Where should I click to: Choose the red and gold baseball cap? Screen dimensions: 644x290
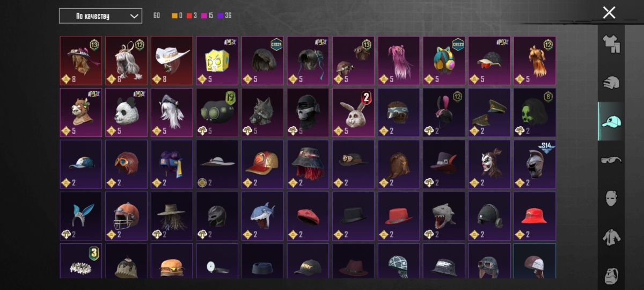point(262,164)
